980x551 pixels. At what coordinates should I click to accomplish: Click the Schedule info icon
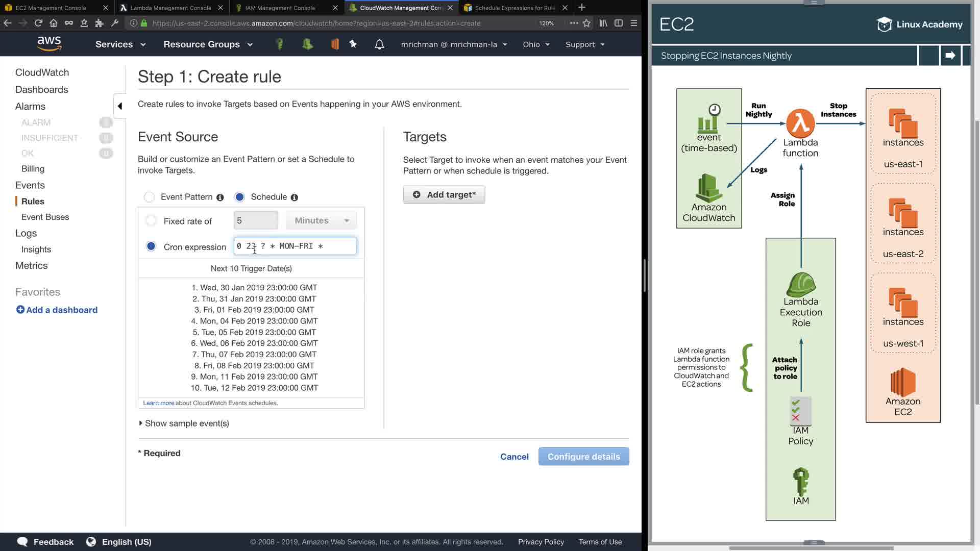coord(295,197)
